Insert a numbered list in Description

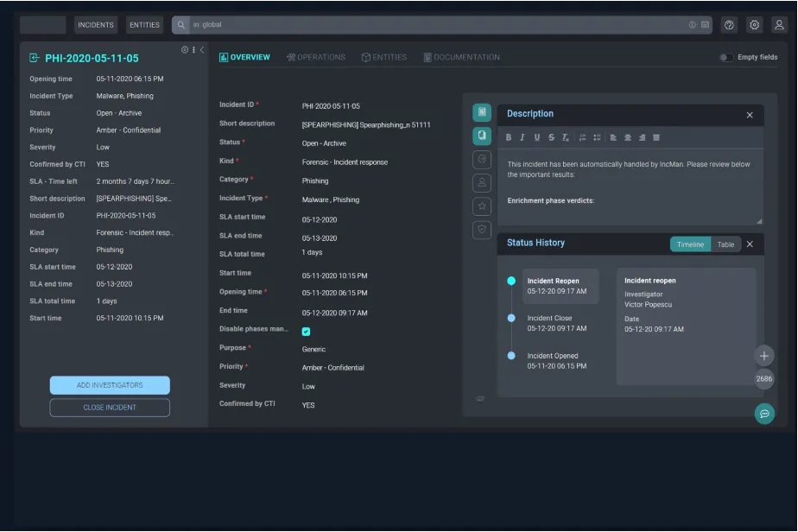click(583, 137)
